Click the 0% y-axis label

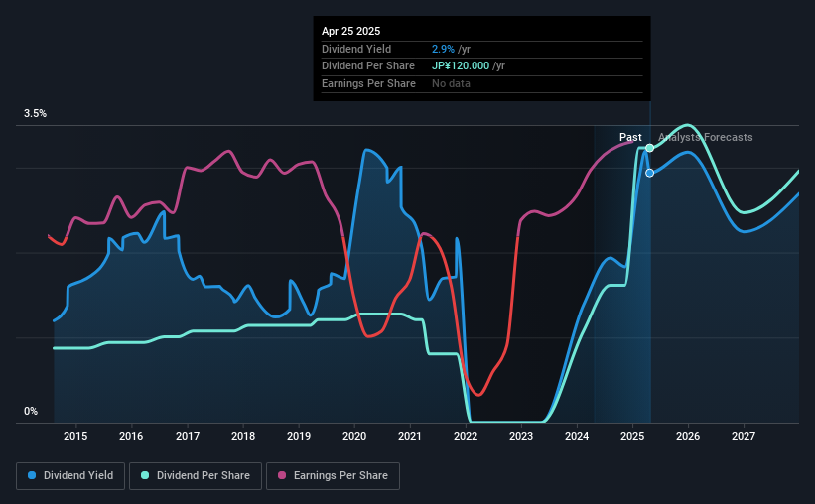[31, 411]
